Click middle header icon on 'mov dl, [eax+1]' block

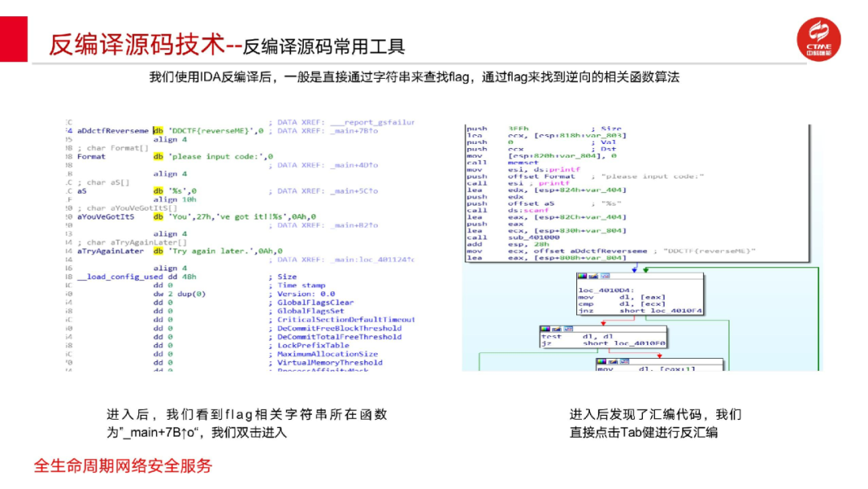(612, 362)
